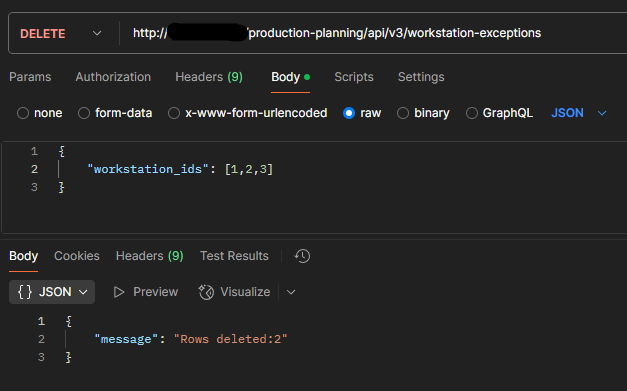Viewport: 627px width, 391px height.
Task: Click the curly braces JSON icon
Action: [x=25, y=292]
